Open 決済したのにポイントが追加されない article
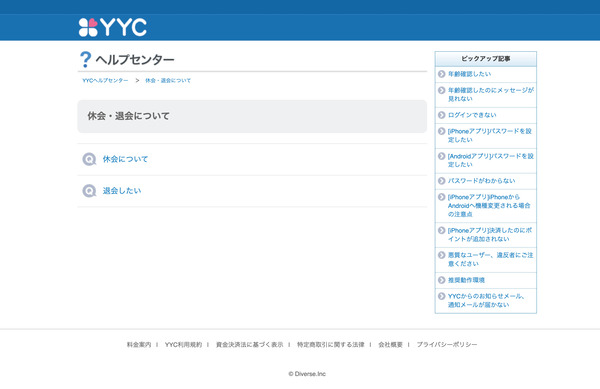Screen dimensions: 600x389 (490, 234)
